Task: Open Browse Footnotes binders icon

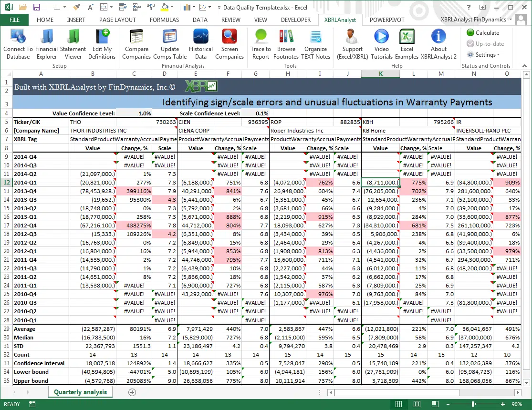Action: point(286,37)
